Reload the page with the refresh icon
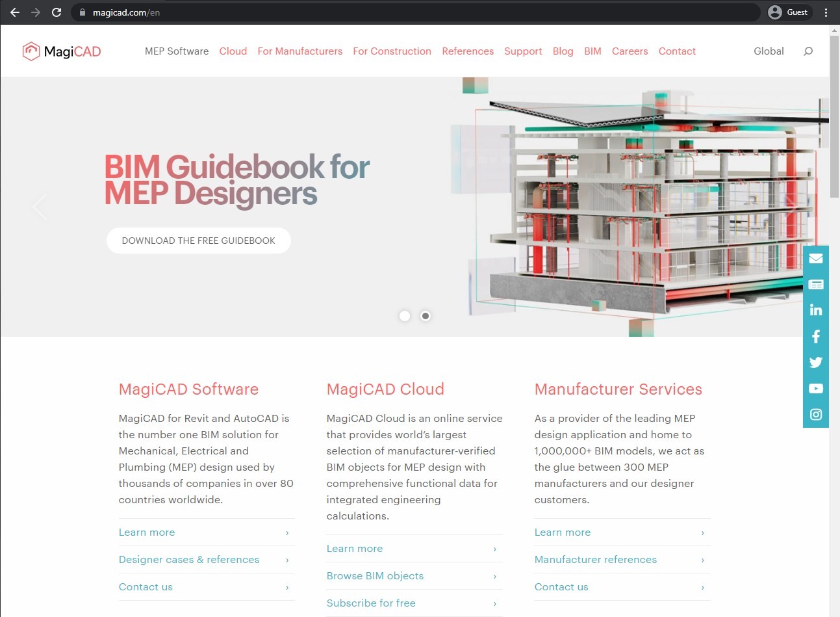Viewport: 840px width, 617px height. click(57, 12)
